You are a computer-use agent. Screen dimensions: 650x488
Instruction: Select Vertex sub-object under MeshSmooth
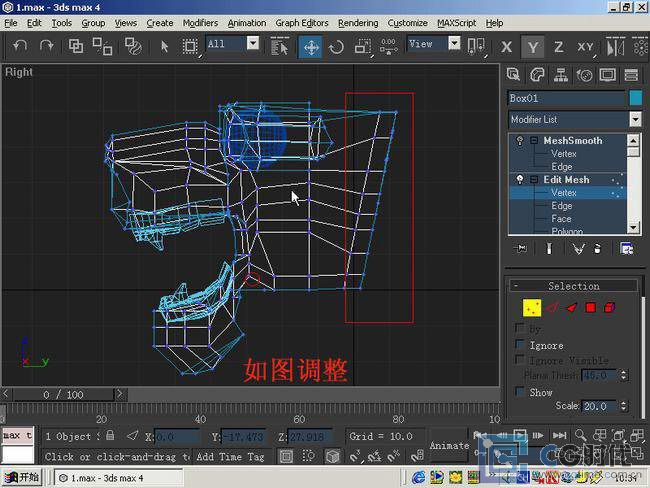pos(564,153)
